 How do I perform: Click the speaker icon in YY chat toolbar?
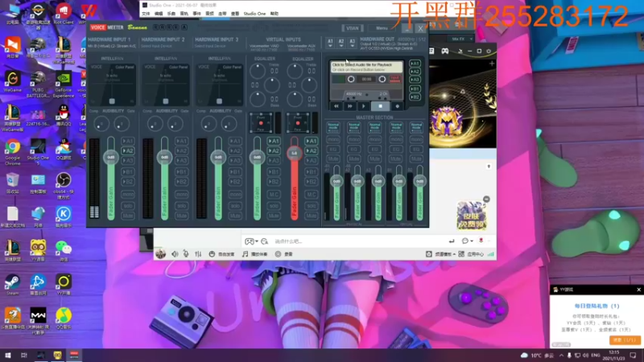[175, 254]
